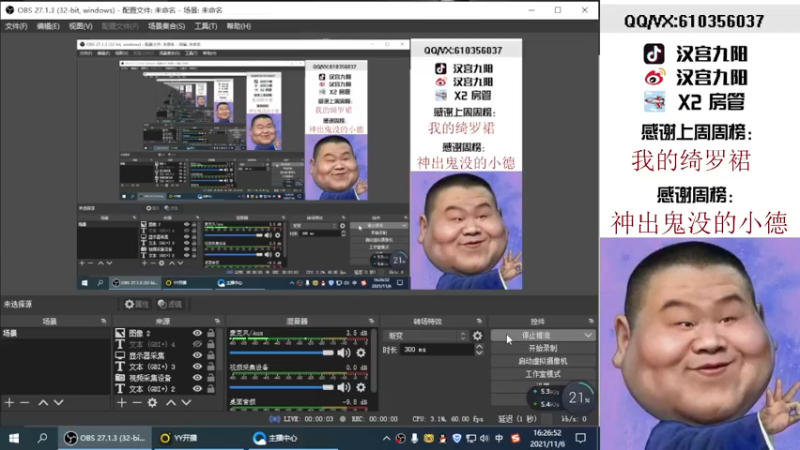Viewport: 800px width, 450px height.
Task: Decrease transition duration with the down stepper
Action: (479, 353)
